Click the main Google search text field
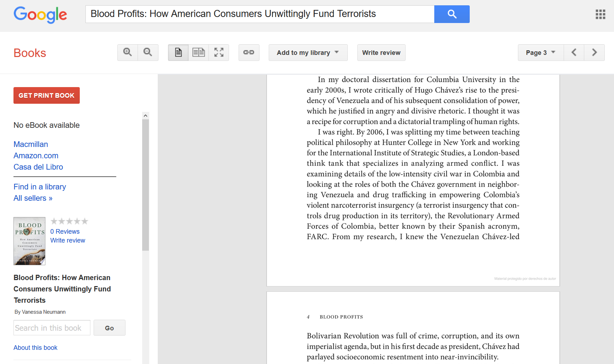 pos(260,14)
